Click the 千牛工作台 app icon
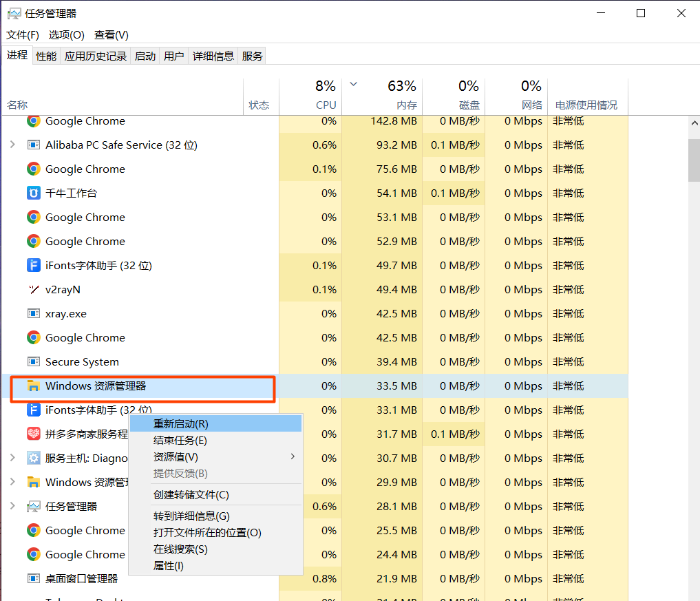The width and height of the screenshot is (700, 601). 33,193
